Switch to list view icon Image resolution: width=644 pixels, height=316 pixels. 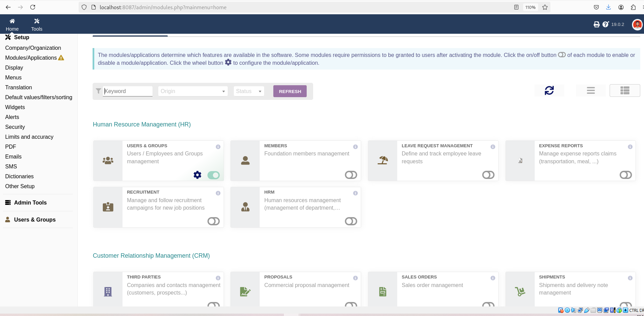click(x=591, y=90)
